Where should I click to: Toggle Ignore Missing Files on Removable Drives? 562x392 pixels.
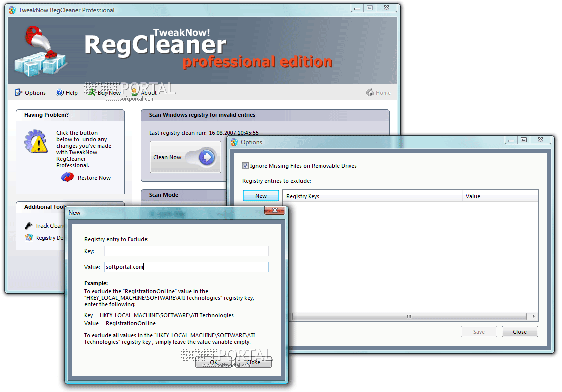(x=246, y=165)
